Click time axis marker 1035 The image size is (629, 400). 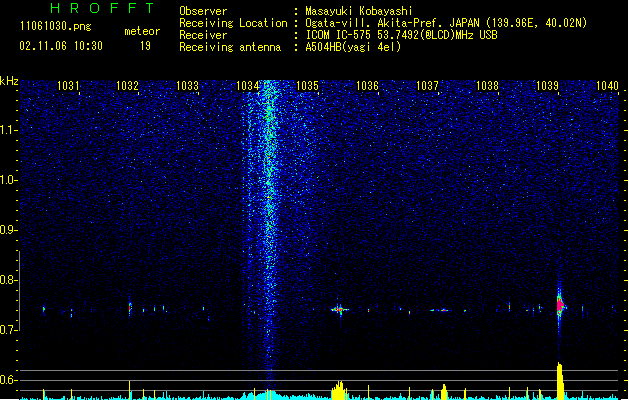[307, 86]
